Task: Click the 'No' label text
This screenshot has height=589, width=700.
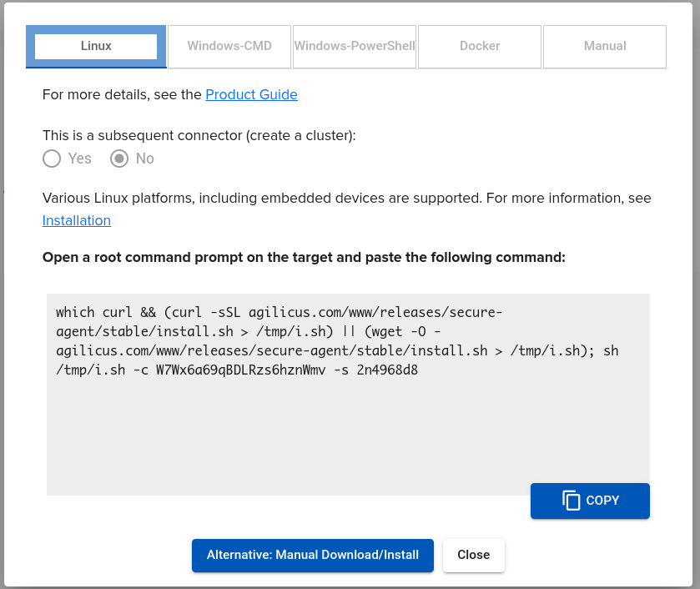Action: 145,159
